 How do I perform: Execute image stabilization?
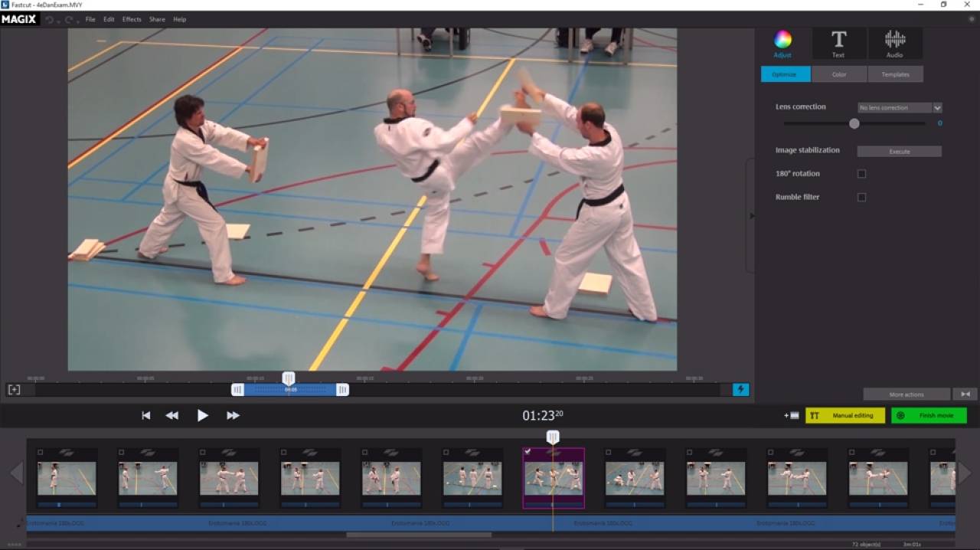click(898, 151)
